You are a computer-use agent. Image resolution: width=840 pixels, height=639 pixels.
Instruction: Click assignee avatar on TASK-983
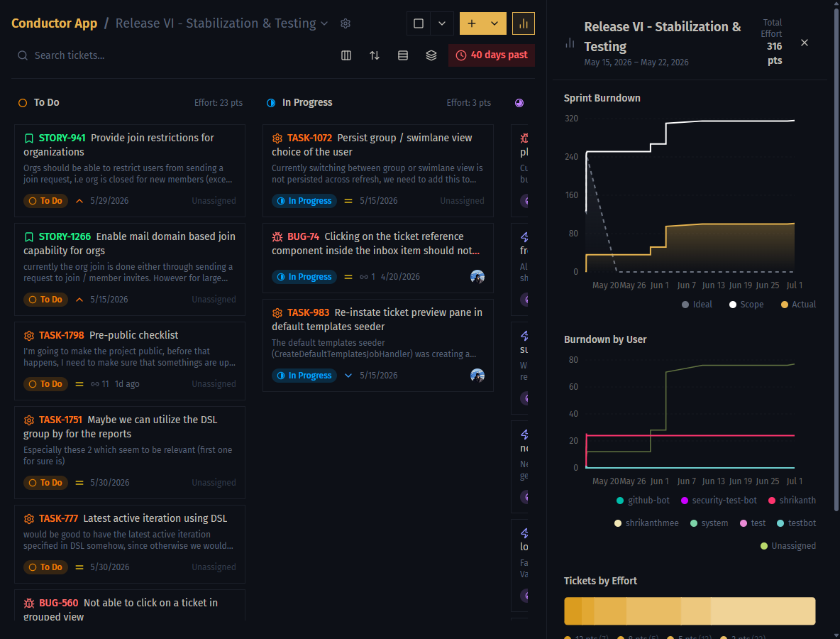[x=477, y=376]
